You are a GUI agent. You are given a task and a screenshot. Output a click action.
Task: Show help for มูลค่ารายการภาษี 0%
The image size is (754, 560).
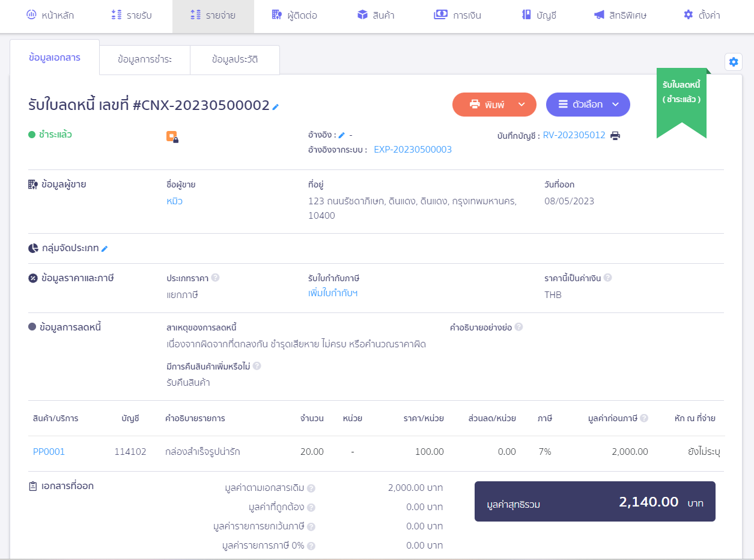(311, 546)
